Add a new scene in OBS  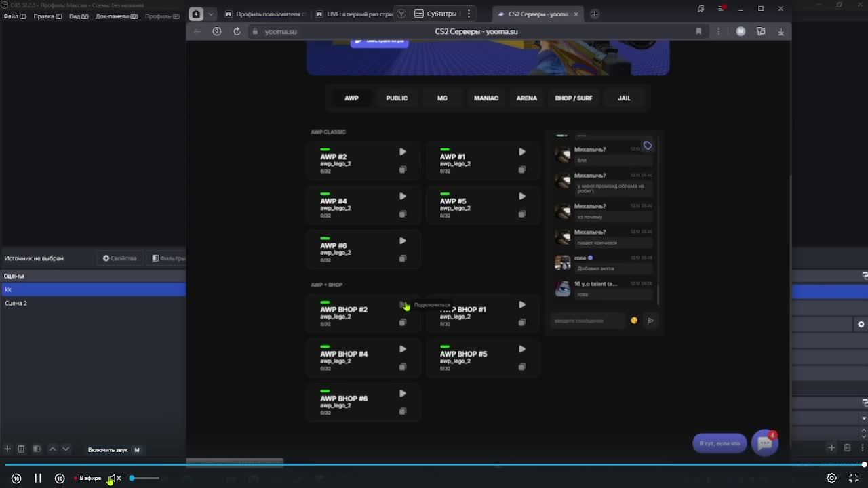coord(7,449)
